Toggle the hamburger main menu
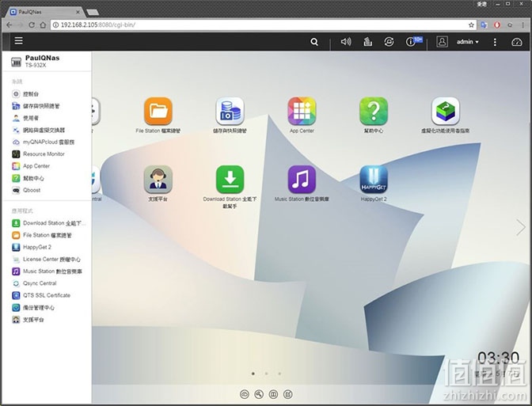The image size is (532, 406). [19, 41]
